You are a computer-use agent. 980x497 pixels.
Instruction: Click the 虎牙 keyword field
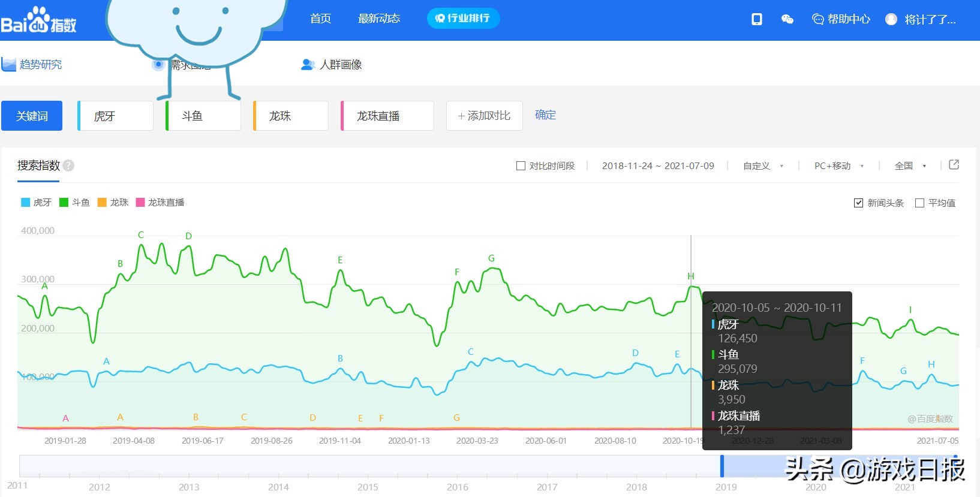[x=116, y=116]
